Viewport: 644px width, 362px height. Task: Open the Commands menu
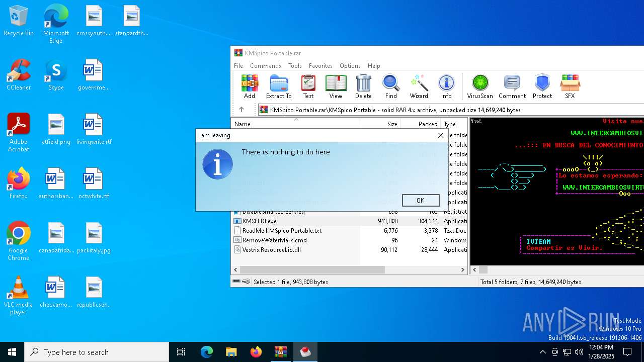click(266, 66)
